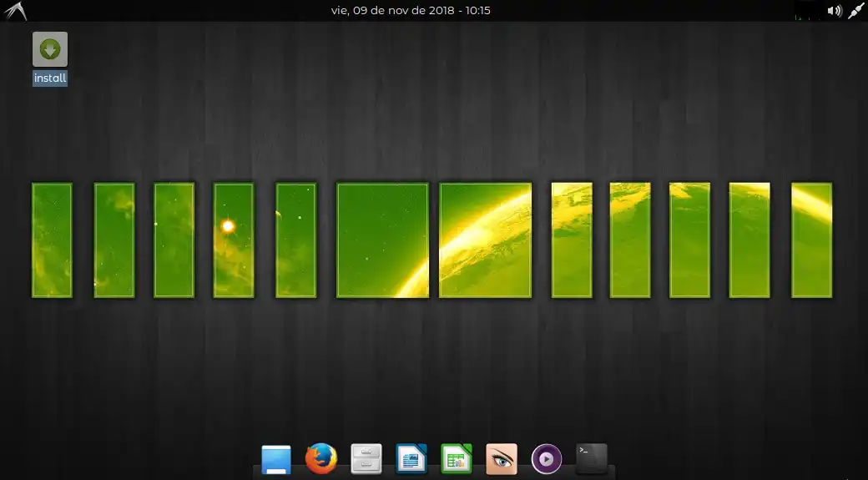868x480 pixels.
Task: Launch the install desktop shortcut
Action: 50,58
